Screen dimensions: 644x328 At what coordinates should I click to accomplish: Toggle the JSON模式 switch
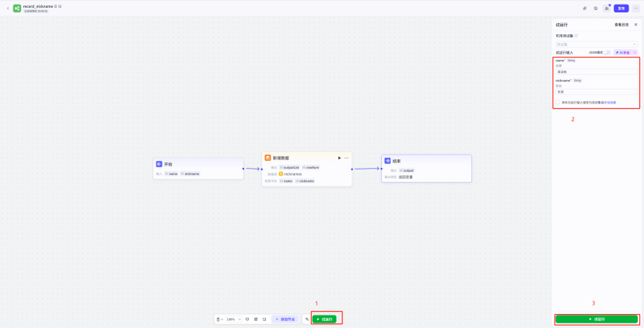tap(607, 53)
